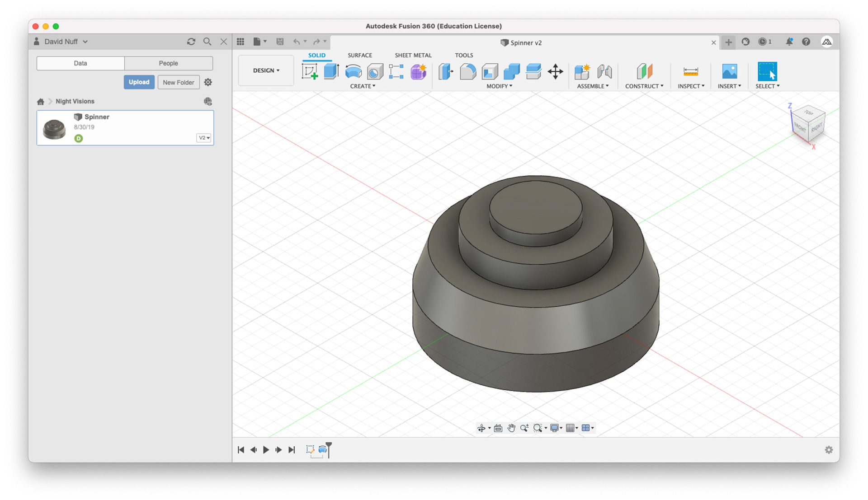The image size is (868, 500).
Task: Switch to the Data tab
Action: point(80,63)
